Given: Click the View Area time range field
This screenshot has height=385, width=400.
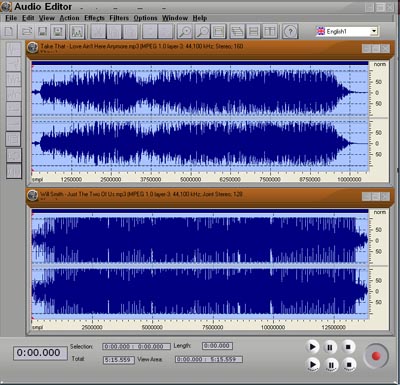Looking at the screenshot, I should [209, 359].
